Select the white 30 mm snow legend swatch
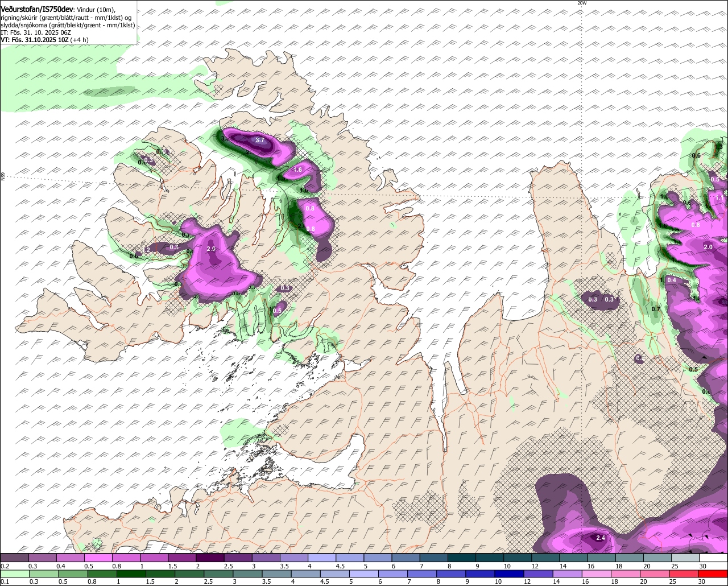The image size is (728, 586). tap(713, 558)
